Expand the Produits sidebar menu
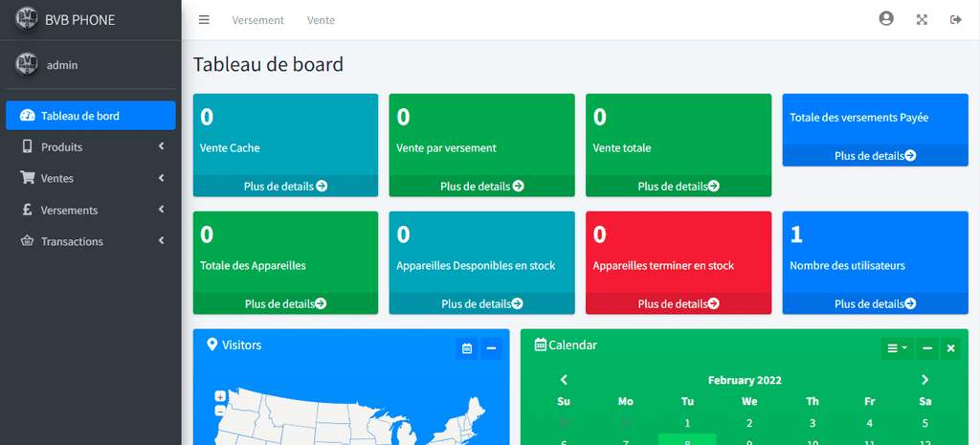The image size is (980, 445). [91, 146]
